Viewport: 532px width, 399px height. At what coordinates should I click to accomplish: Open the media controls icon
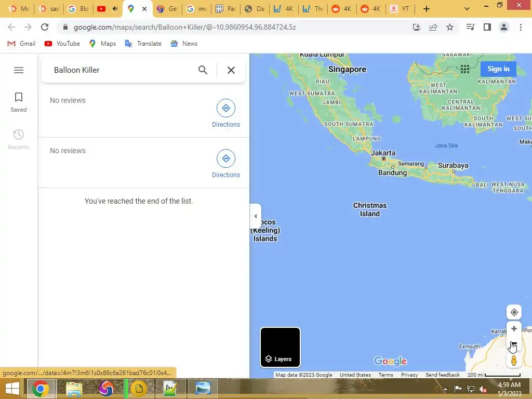[470, 27]
